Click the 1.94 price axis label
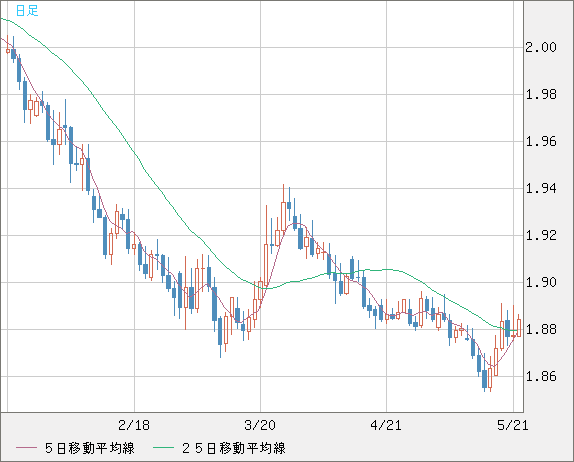 (541, 188)
